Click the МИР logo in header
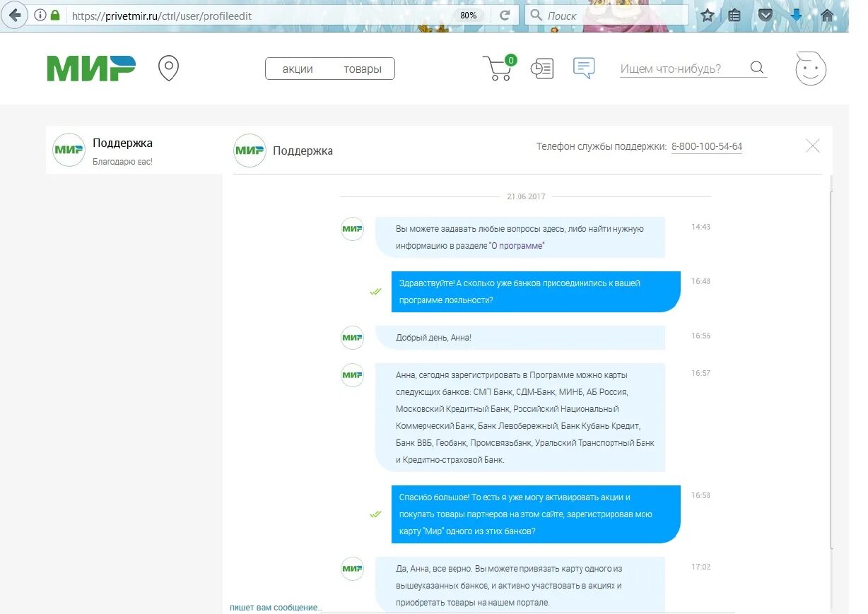This screenshot has width=868, height=614. click(x=91, y=69)
